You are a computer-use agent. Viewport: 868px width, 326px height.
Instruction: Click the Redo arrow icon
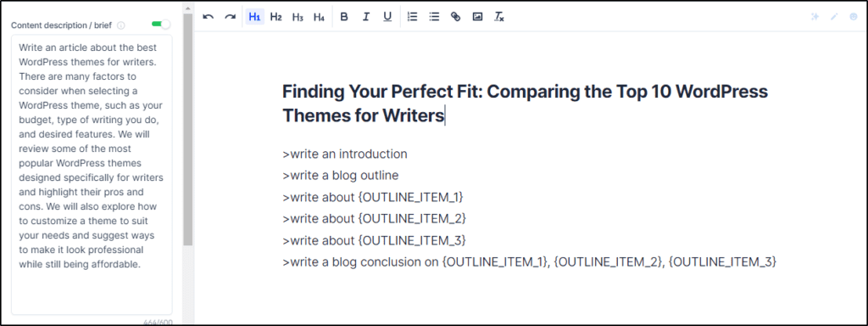pos(231,17)
